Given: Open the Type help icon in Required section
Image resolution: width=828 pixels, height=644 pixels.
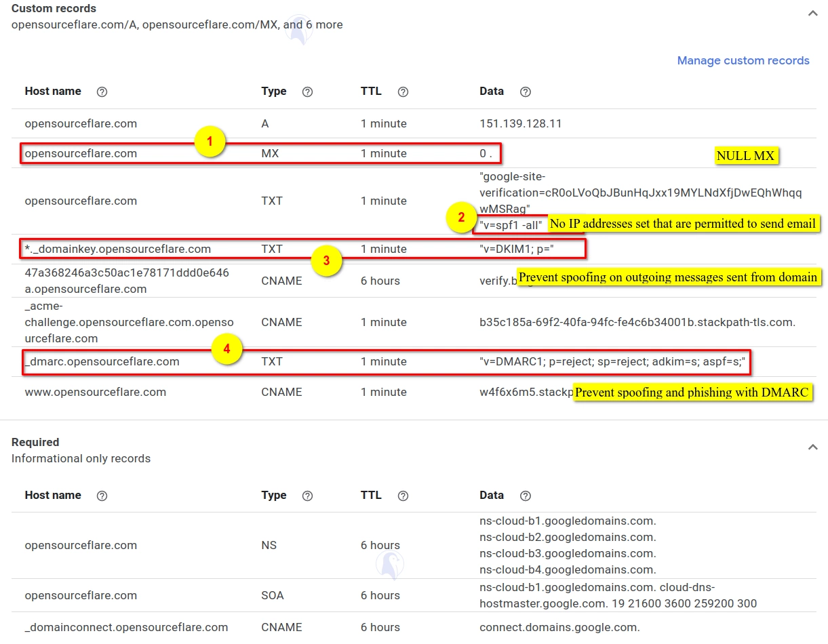Looking at the screenshot, I should tap(307, 496).
